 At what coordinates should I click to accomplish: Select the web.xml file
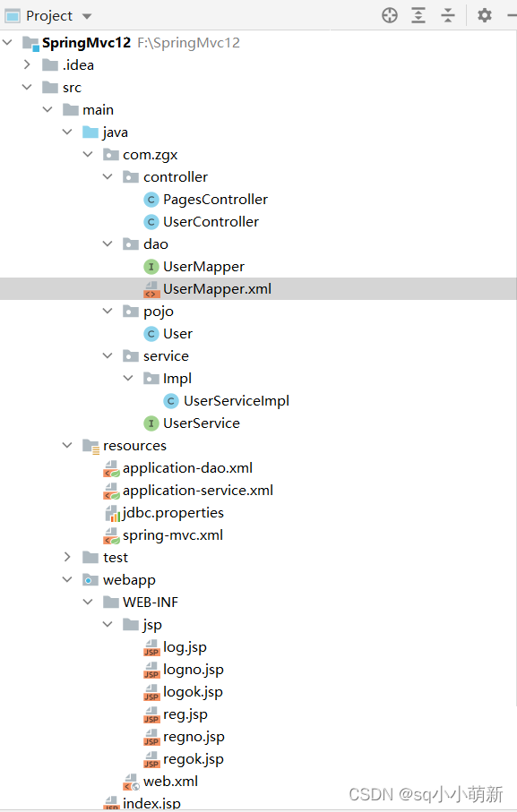170,782
